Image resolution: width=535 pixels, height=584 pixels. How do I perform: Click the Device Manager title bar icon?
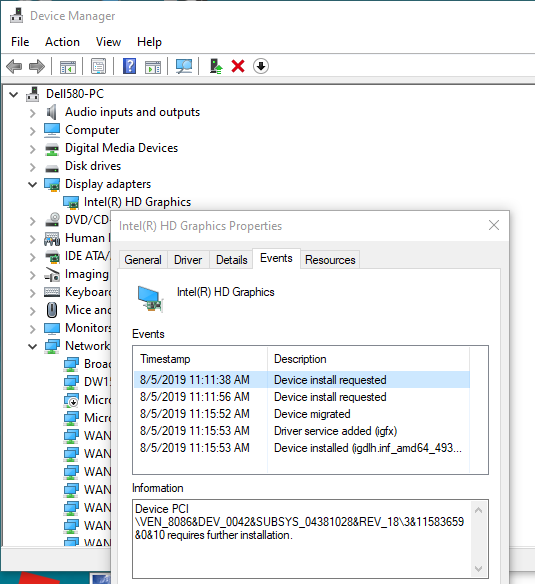point(16,16)
